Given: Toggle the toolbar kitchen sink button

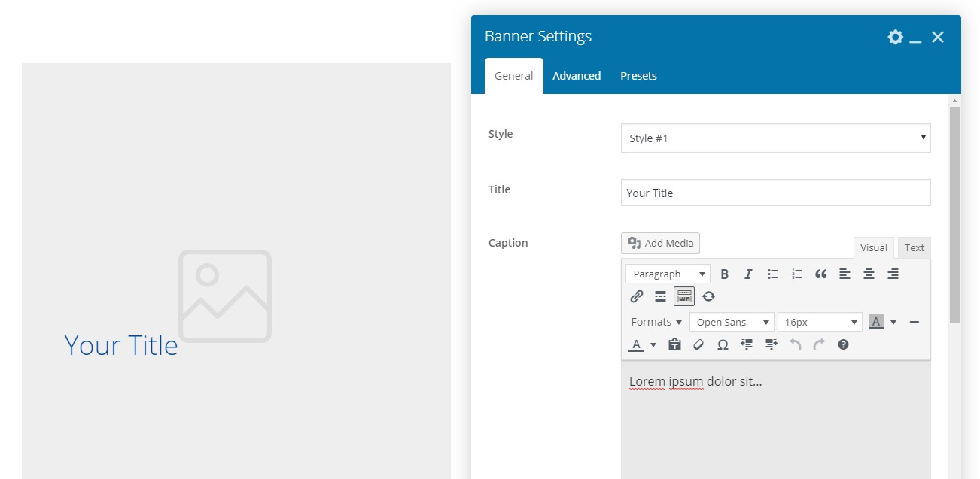Looking at the screenshot, I should pyautogui.click(x=684, y=296).
